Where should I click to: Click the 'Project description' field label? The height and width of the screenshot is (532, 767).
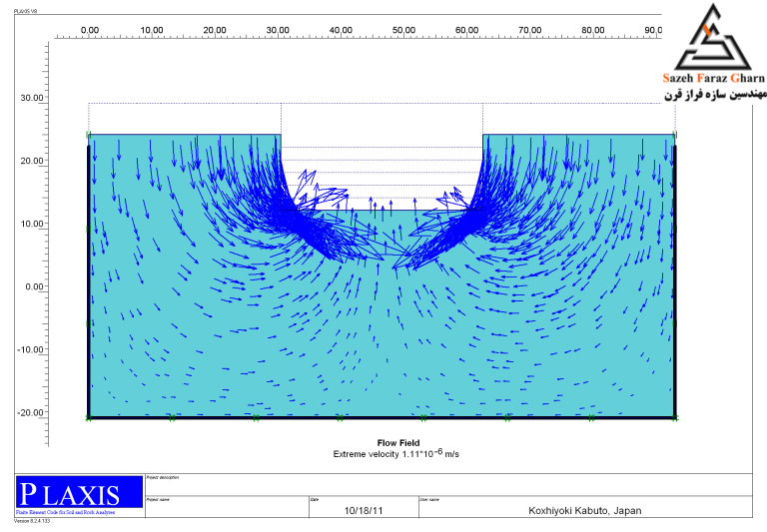tap(163, 478)
